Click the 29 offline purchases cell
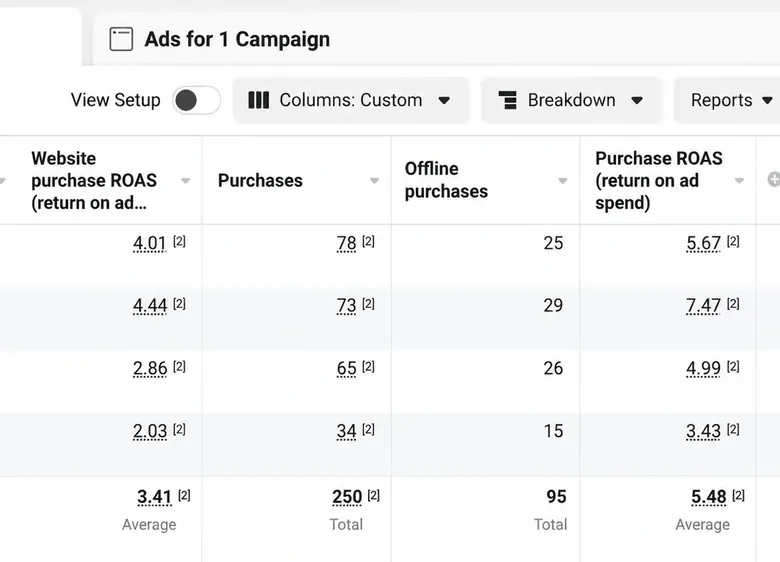Screen dimensions: 780x562 pyautogui.click(x=553, y=305)
